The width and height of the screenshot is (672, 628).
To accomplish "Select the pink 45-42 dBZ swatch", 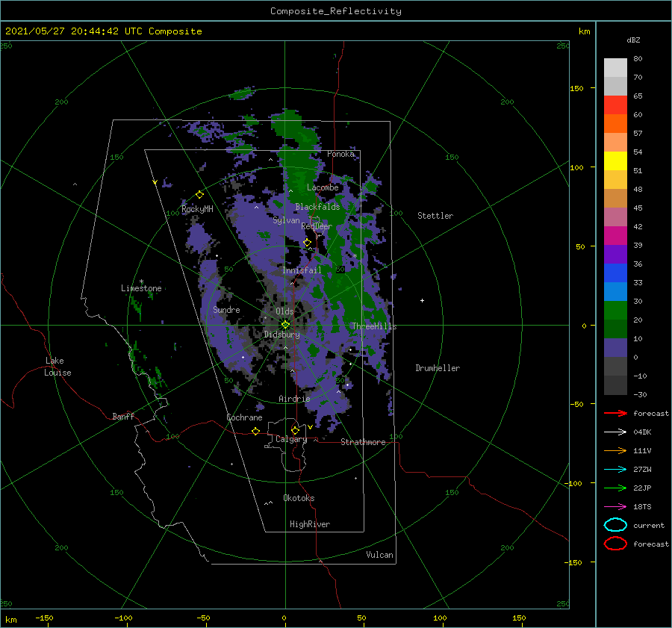I will (615, 217).
